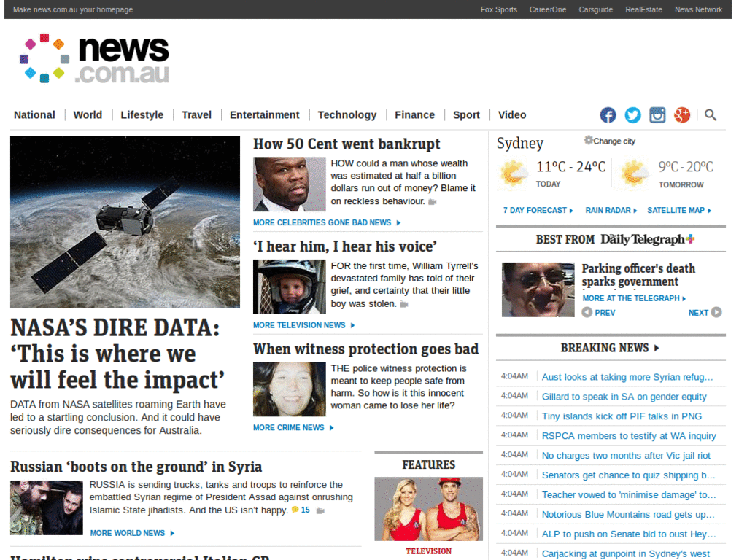Click video camera icon on 50 Cent story
Screen dimensions: 747x560
433,202
